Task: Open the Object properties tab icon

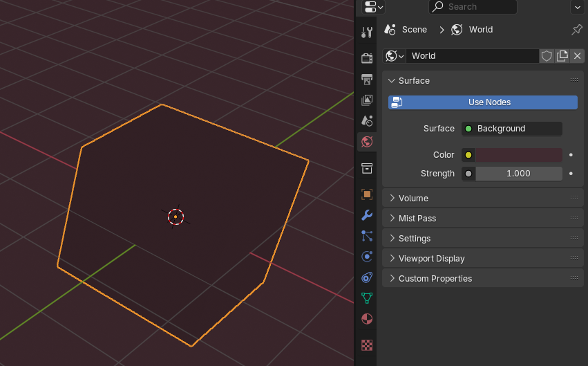Action: coord(367,194)
